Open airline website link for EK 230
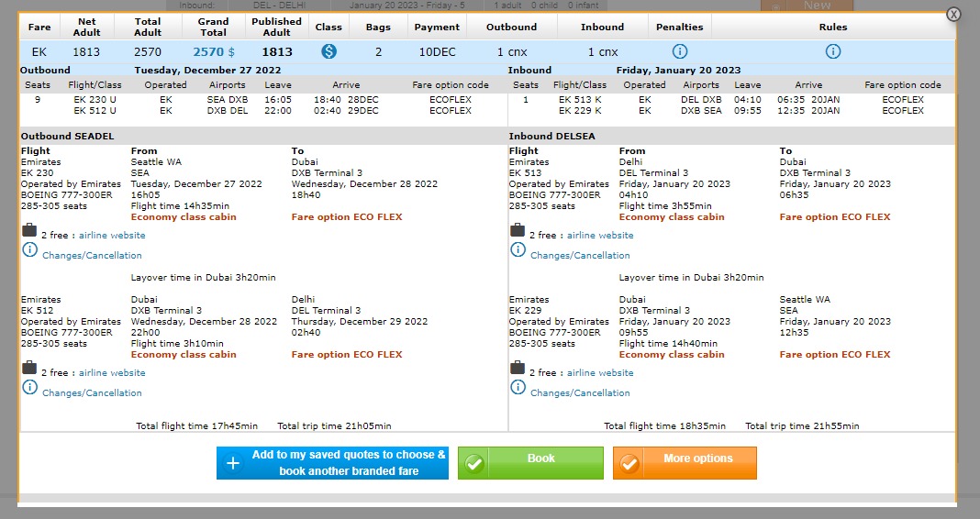The width and height of the screenshot is (980, 519). pos(112,236)
